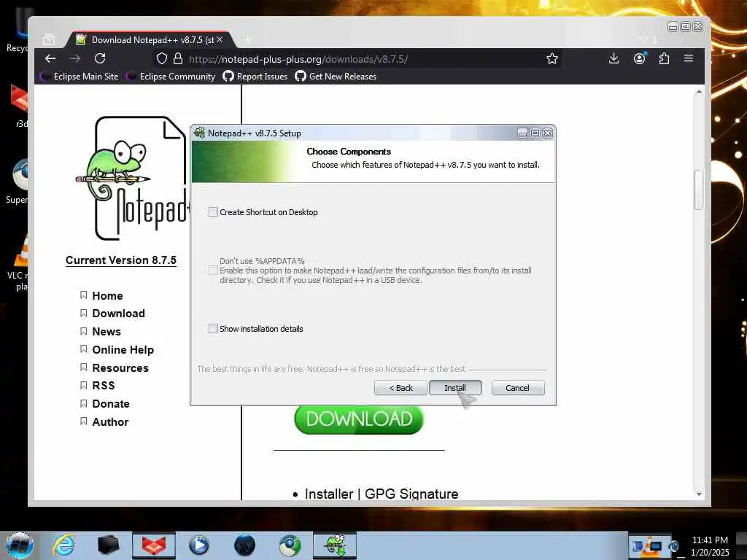This screenshot has height=560, width=747.
Task: Minimize the Notepad++ Setup dialog
Action: coord(522,133)
